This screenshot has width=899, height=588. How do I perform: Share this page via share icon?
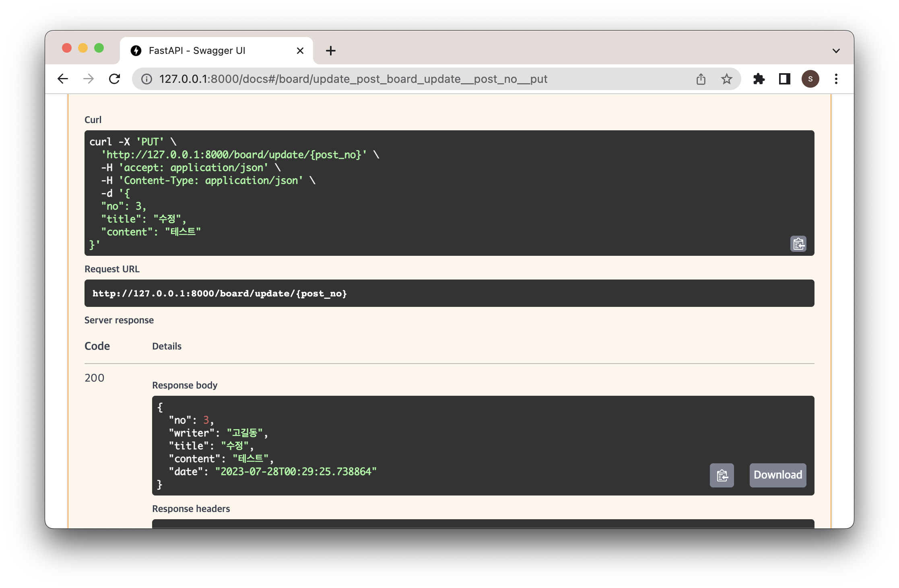pyautogui.click(x=701, y=79)
